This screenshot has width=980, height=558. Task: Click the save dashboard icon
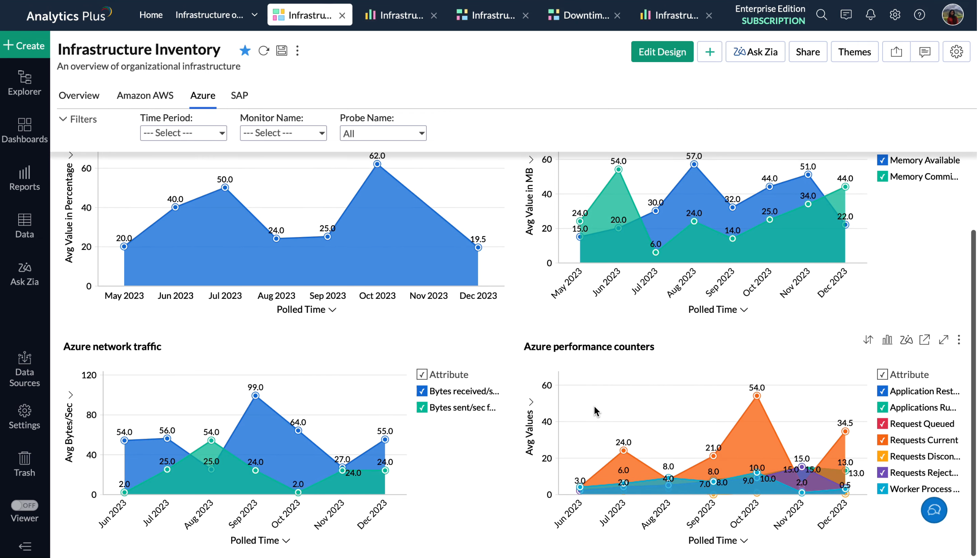[x=282, y=50]
